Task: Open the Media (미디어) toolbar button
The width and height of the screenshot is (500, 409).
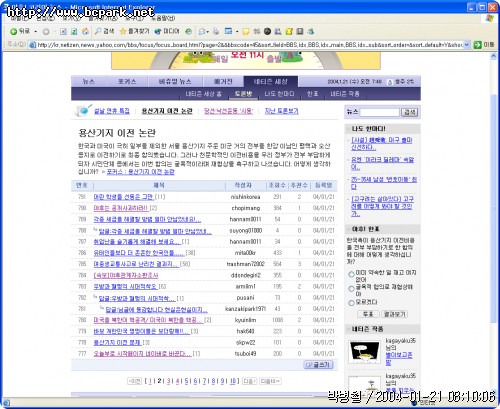Action: coord(167,31)
